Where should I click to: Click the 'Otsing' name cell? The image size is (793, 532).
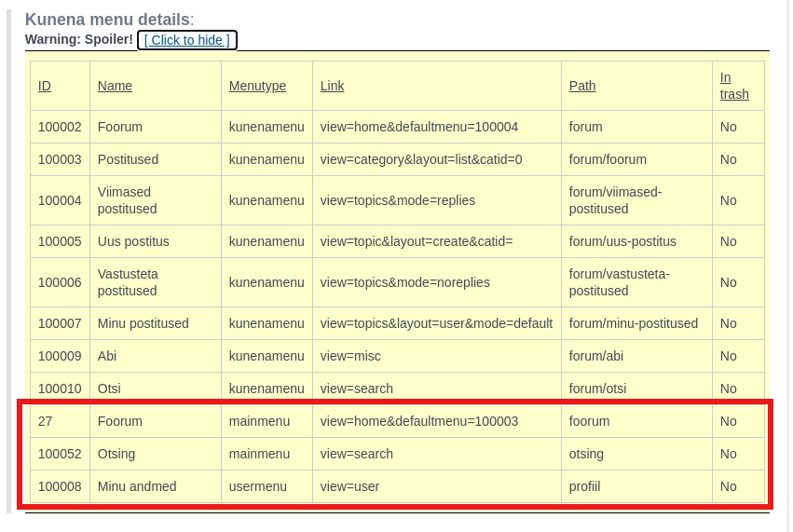116,454
